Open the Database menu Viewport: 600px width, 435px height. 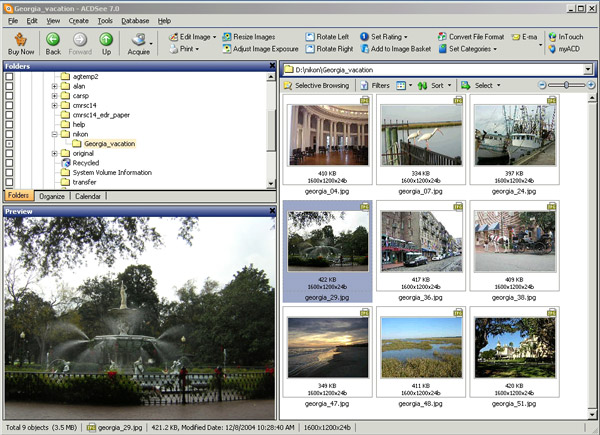(x=135, y=20)
